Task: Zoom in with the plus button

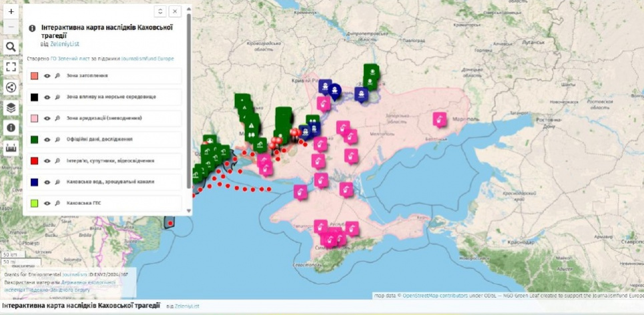Action: (11, 11)
